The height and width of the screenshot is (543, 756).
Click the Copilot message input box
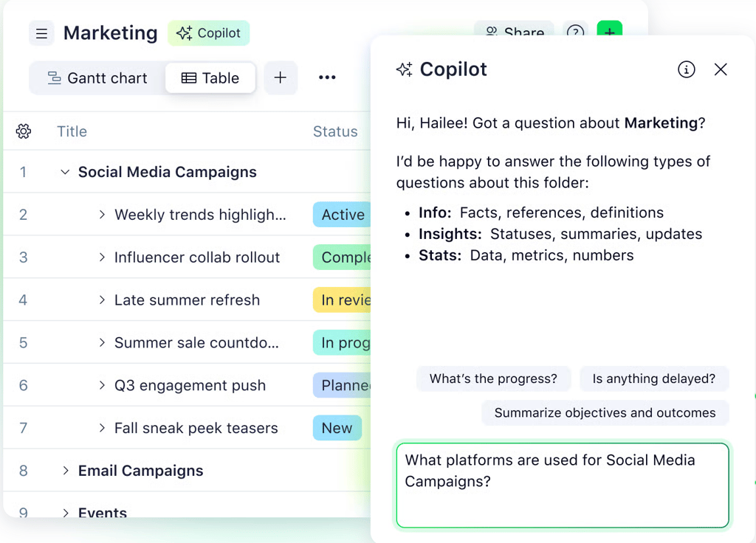(563, 485)
